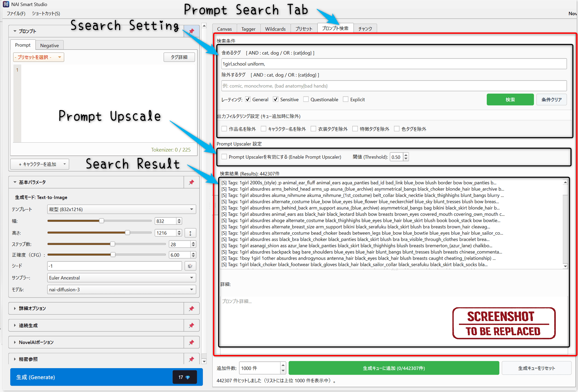This screenshot has width=578, height=392.
Task: Click the NAI Smart Studio logo icon
Action: click(x=6, y=4)
